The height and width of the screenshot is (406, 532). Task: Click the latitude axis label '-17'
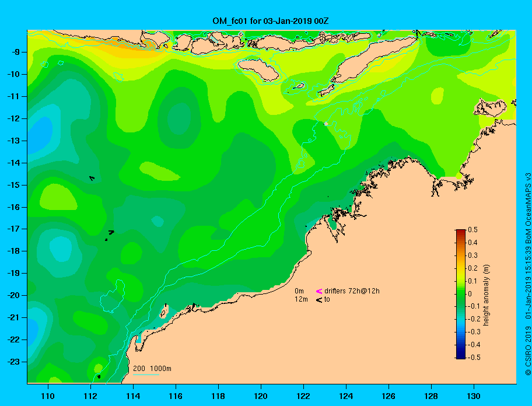pyautogui.click(x=13, y=229)
